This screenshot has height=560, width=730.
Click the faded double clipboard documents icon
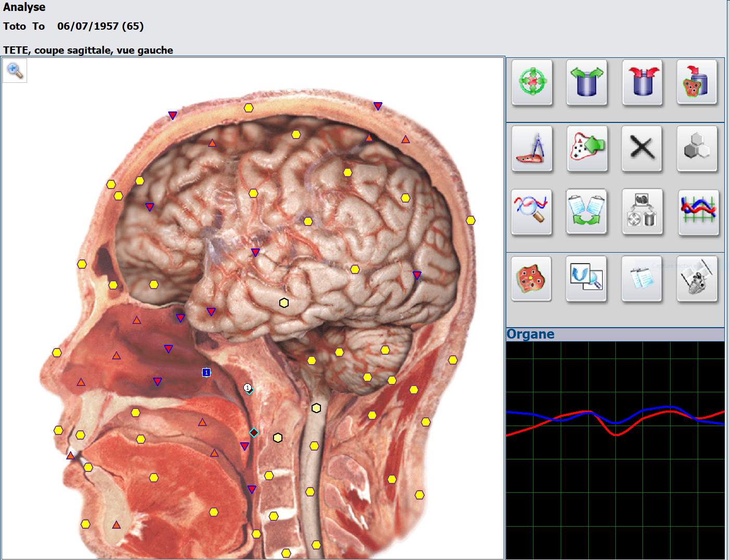pos(642,278)
